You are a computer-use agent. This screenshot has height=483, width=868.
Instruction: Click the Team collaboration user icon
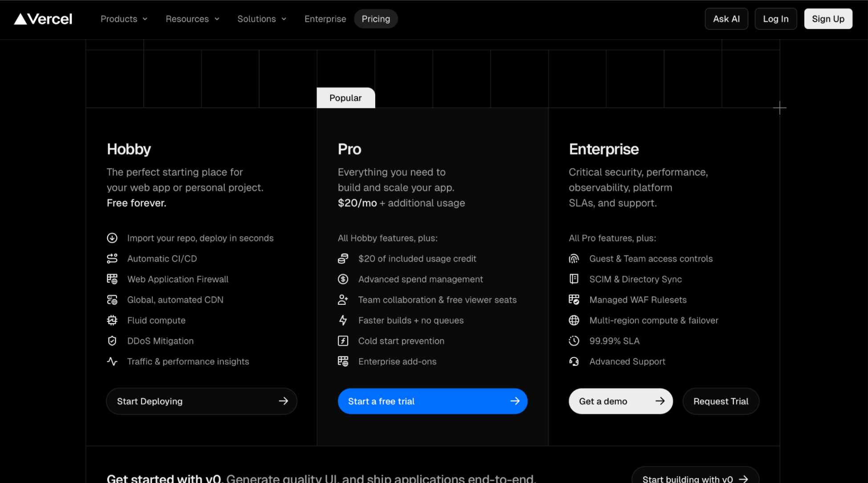(x=343, y=300)
